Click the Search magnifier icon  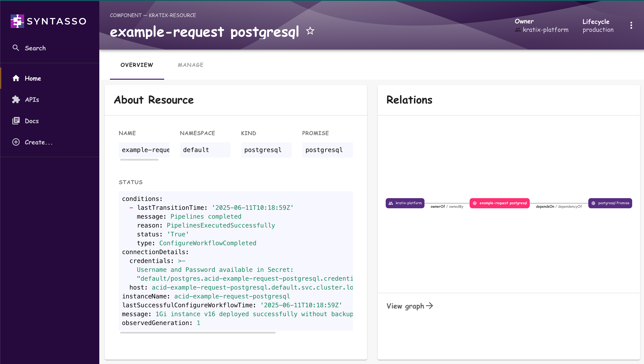click(16, 48)
